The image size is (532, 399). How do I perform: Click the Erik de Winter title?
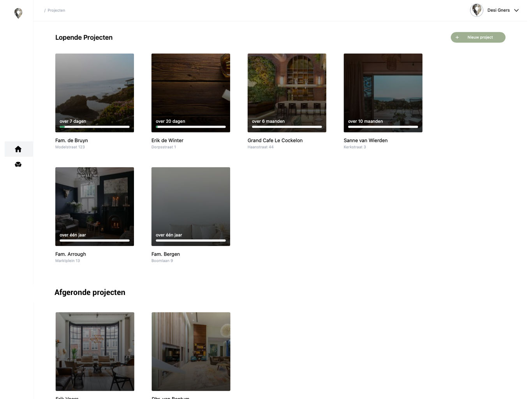coord(167,140)
